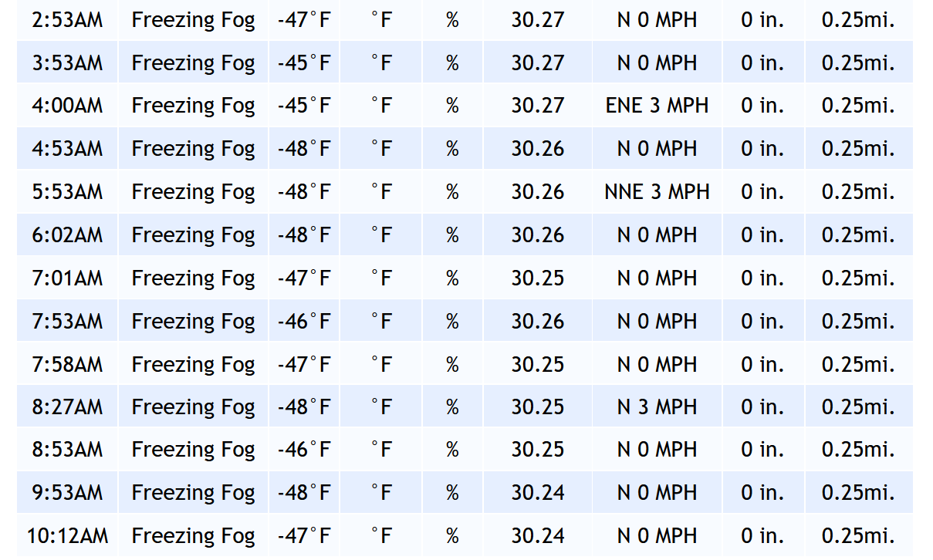Select the -46°F temperature in 8:53AM row
933x560 pixels.
point(304,449)
